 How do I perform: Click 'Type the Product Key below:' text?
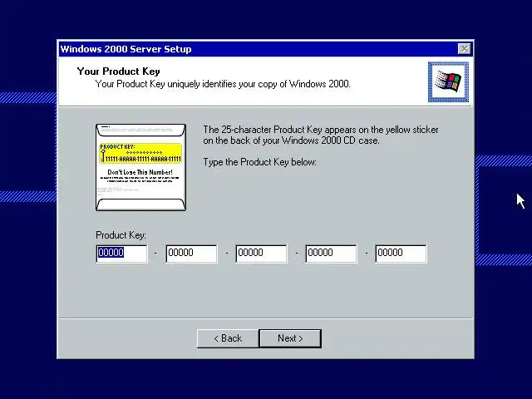259,162
